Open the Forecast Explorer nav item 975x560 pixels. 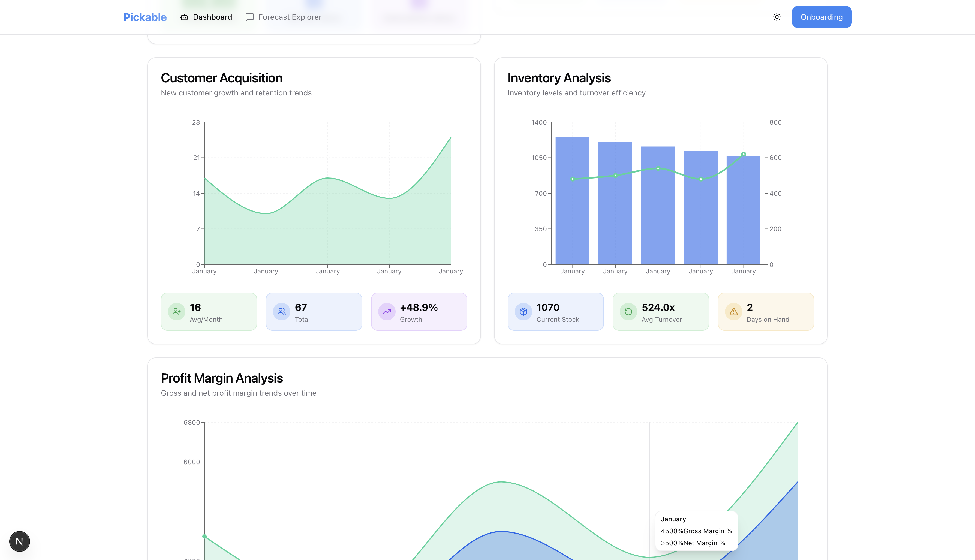pos(290,17)
